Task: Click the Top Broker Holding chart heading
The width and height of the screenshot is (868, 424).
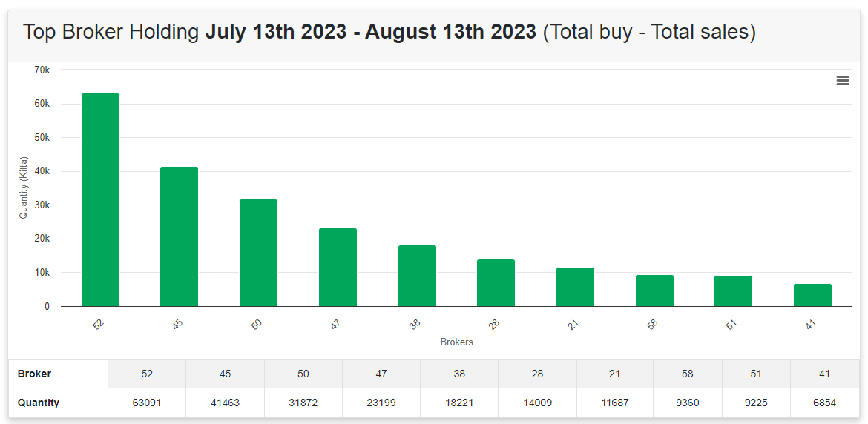Action: point(389,32)
